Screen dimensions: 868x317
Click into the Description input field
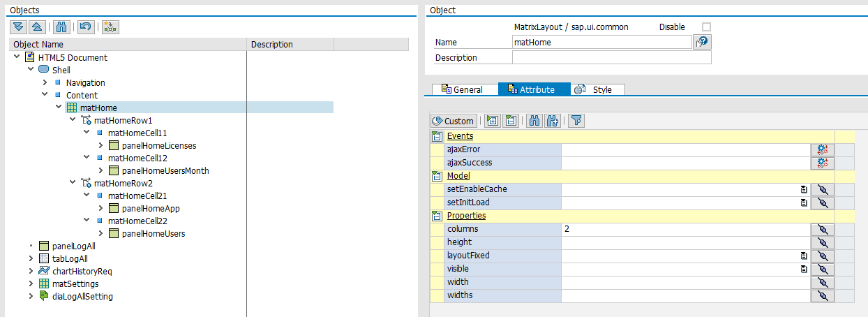point(611,58)
